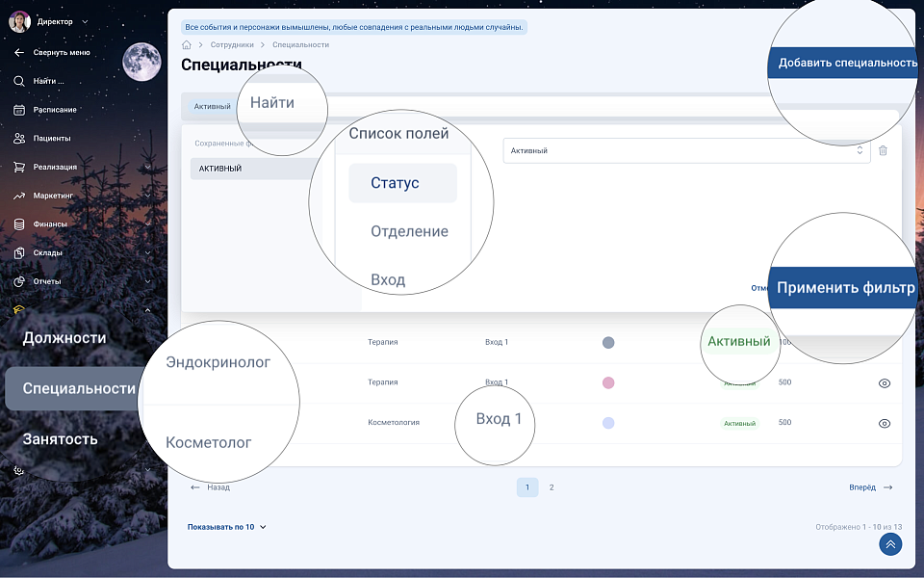Click the eye icon in the second Терапия row
The height and width of the screenshot is (578, 924).
pyautogui.click(x=884, y=383)
